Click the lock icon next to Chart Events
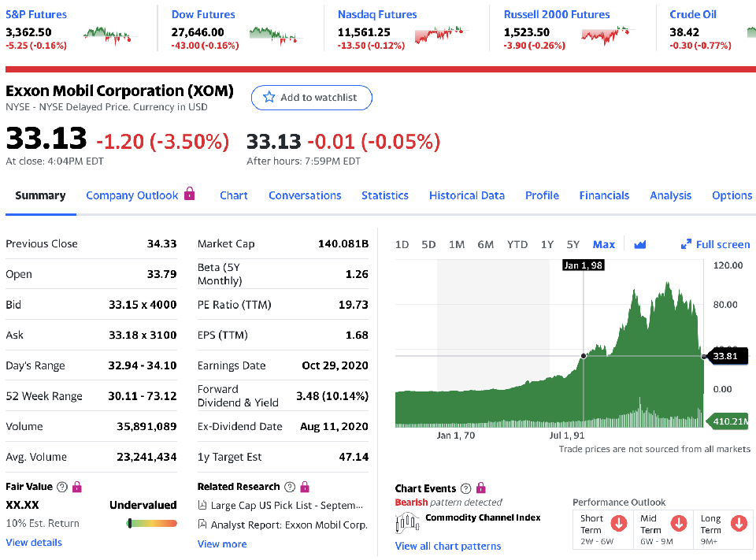756x560 pixels. coord(481,488)
